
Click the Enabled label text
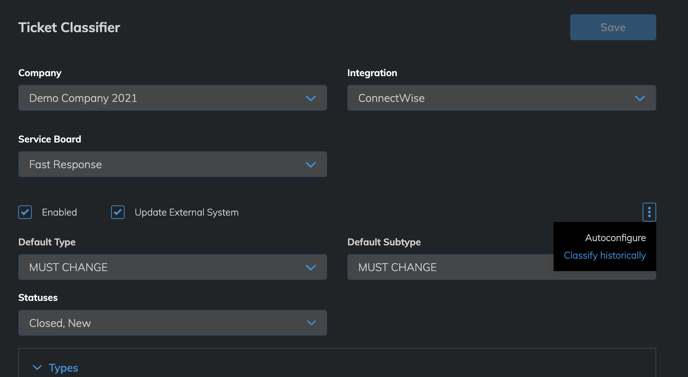point(59,212)
